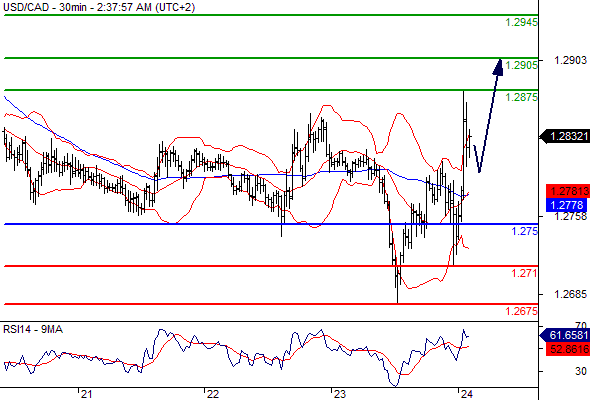Select date marker 22 on time axis
Screen dimensions: 590x400
point(213,394)
